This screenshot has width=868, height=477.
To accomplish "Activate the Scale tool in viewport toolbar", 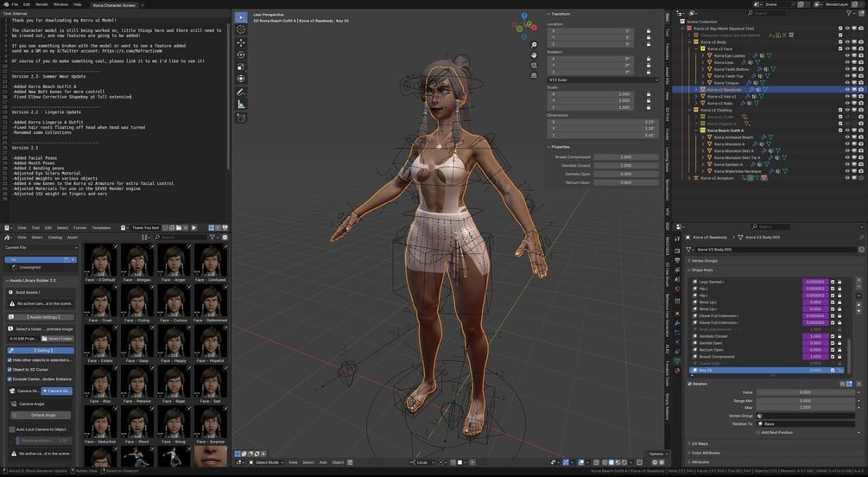I will (x=241, y=67).
